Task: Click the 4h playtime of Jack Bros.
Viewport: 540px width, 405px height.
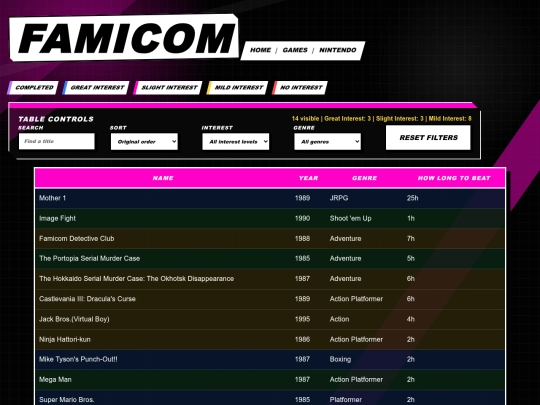Action: 411,319
